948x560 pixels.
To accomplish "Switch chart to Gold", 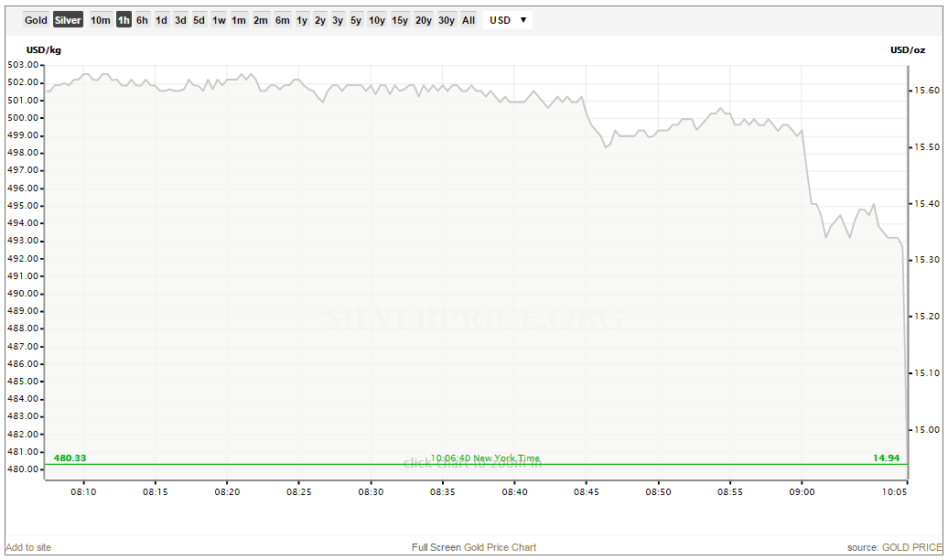I will click(37, 20).
